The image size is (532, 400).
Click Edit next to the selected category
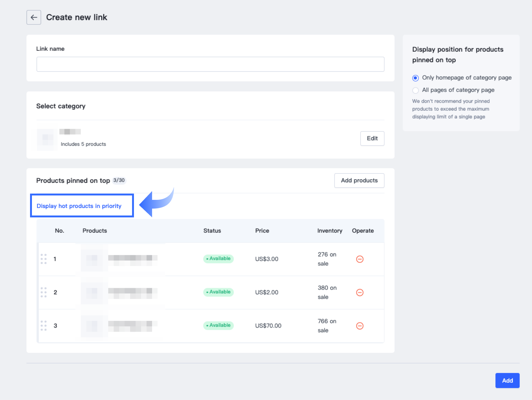(372, 138)
